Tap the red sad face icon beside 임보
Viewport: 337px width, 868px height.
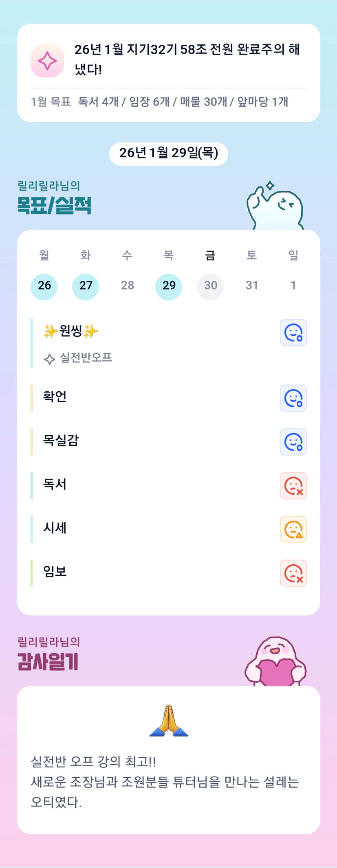(x=293, y=573)
